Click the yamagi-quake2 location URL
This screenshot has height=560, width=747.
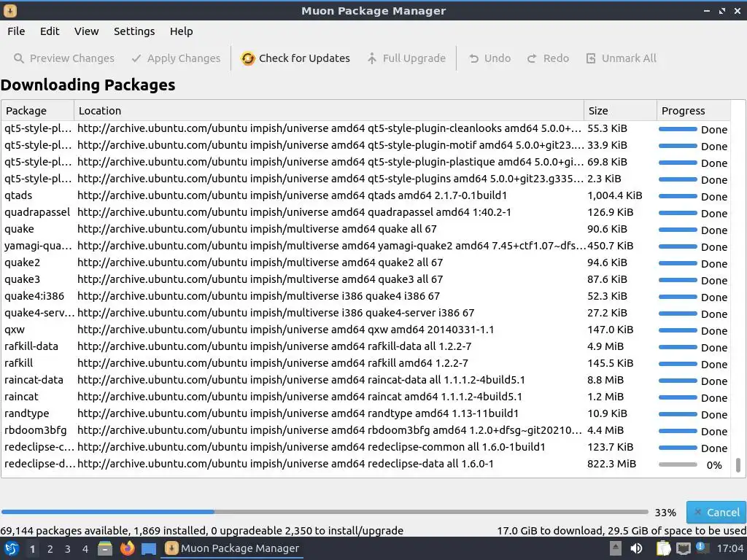click(332, 246)
